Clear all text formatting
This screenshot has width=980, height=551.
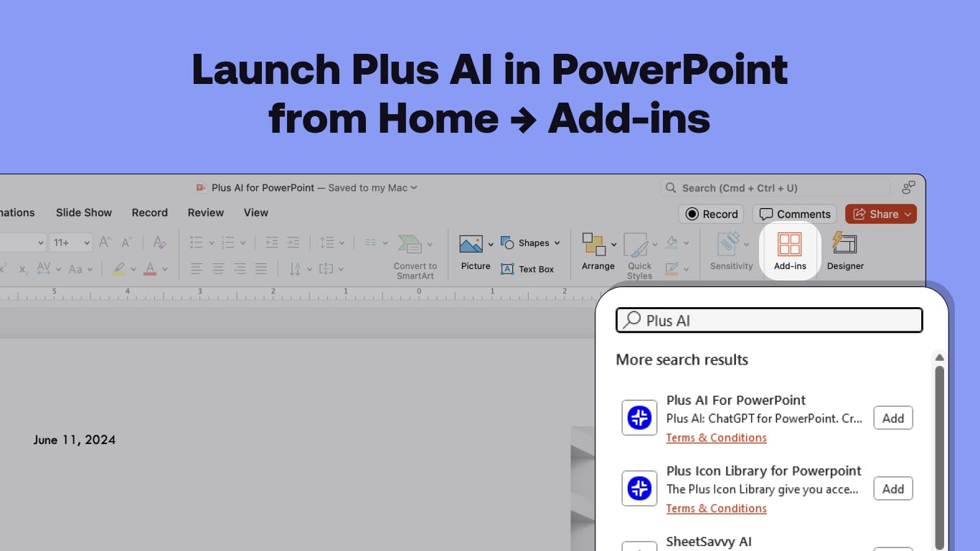[160, 242]
